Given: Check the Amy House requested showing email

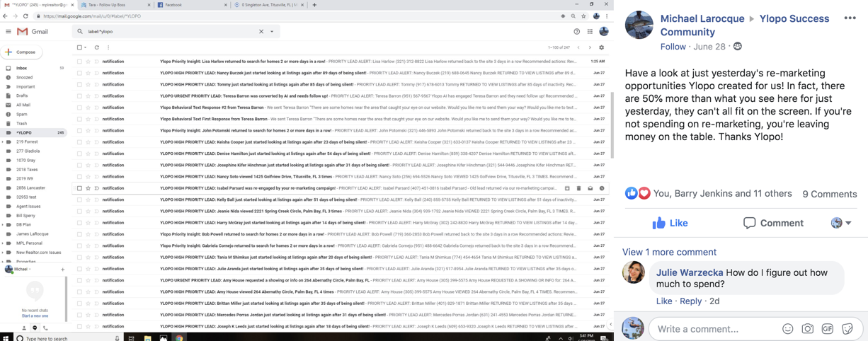Looking at the screenshot, I should pyautogui.click(x=79, y=280).
